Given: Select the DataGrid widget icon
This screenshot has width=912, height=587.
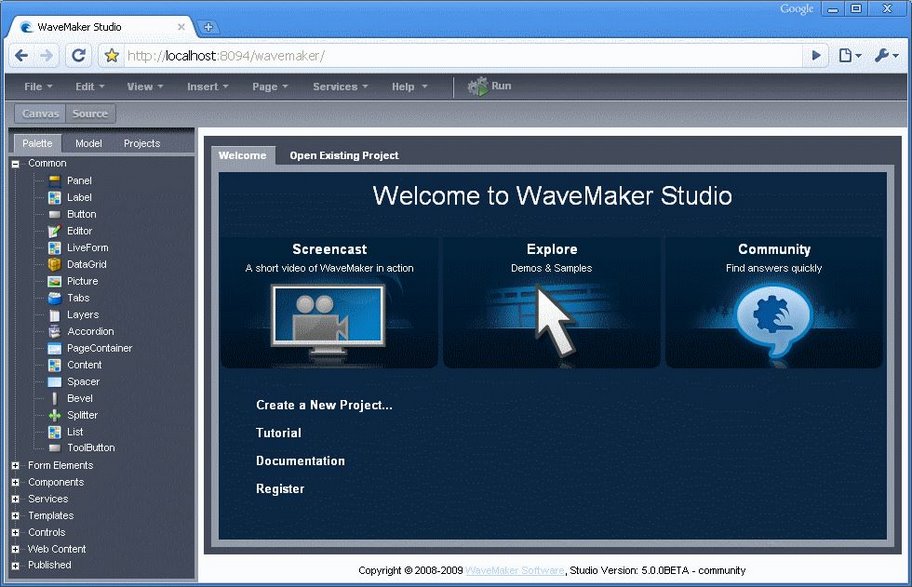Looking at the screenshot, I should click(54, 265).
